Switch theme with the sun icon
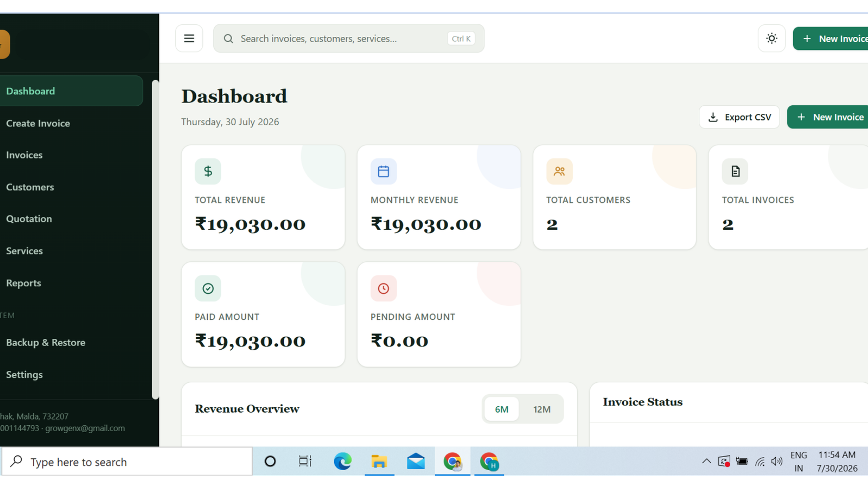This screenshot has width=868, height=488. [x=771, y=38]
